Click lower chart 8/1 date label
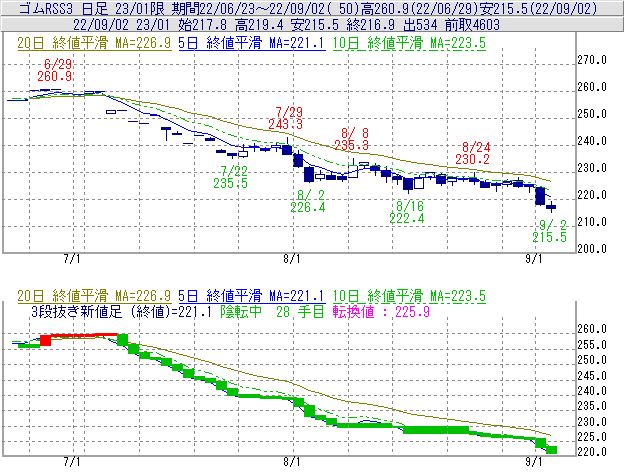 point(292,461)
